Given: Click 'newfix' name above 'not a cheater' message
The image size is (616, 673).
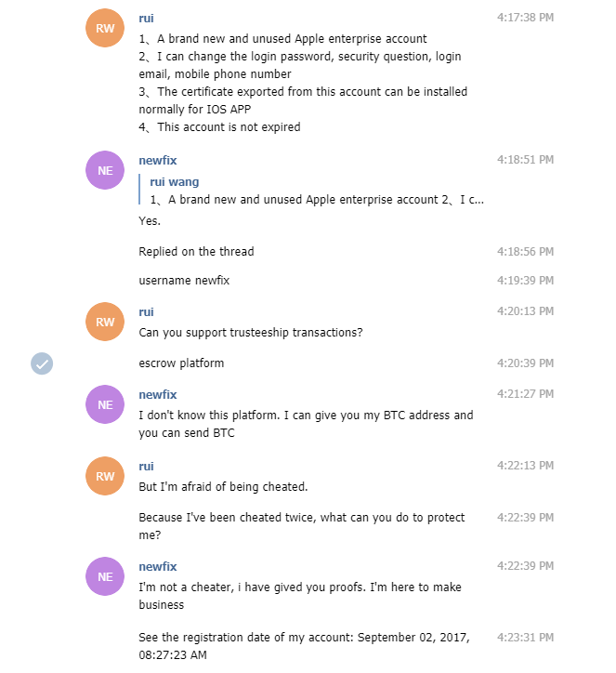Looking at the screenshot, I should pos(157,566).
